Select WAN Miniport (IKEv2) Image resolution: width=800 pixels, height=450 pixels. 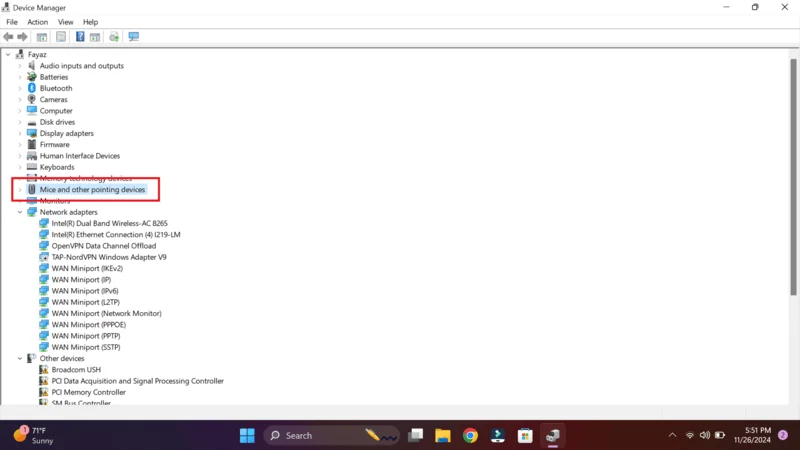(x=87, y=268)
